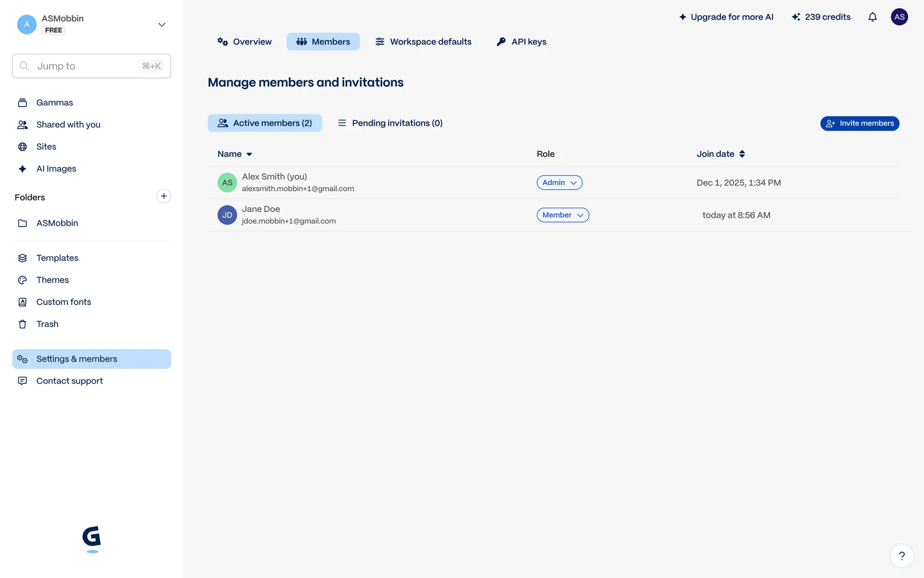
Task: Expand the ASMobbin workspace switcher chevron
Action: [162, 25]
